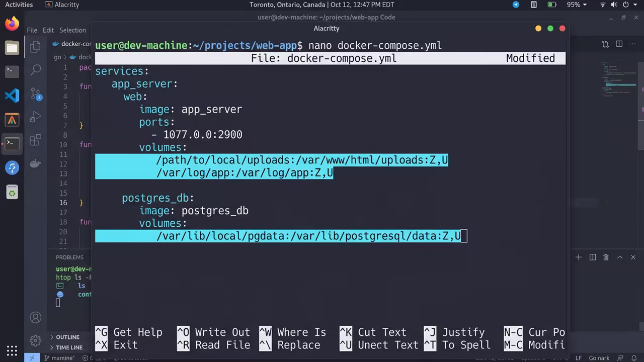Open the Explorer view in VS Code
The image size is (644, 362).
tap(35, 47)
